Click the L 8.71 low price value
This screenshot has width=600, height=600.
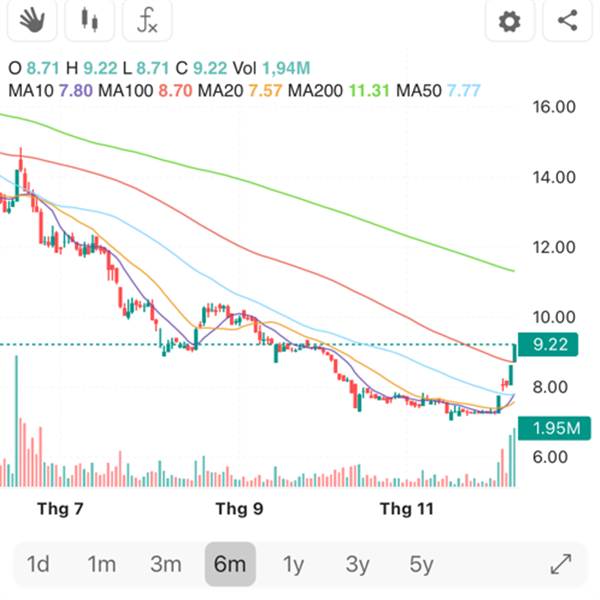click(146, 68)
